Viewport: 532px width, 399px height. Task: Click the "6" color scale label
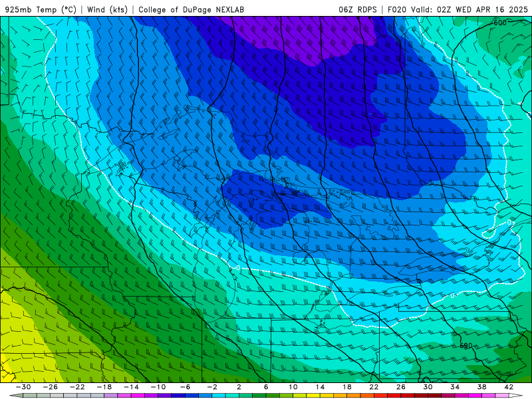click(266, 387)
